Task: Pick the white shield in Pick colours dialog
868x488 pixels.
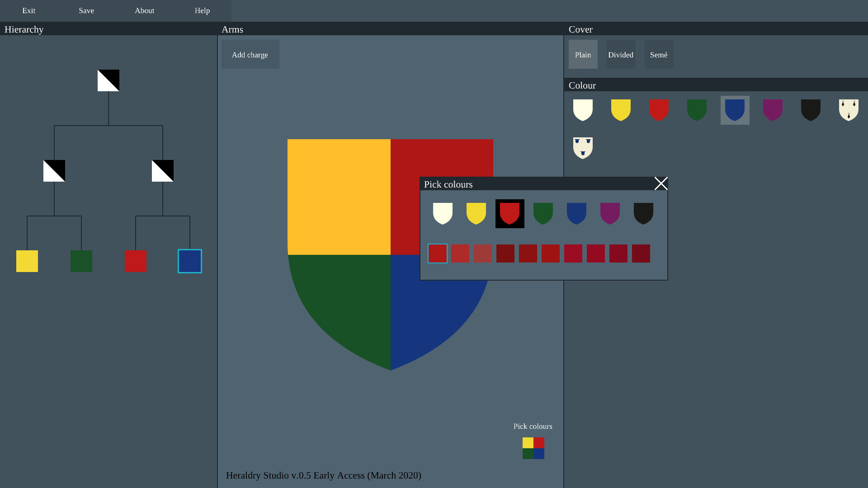Action: coord(443,214)
